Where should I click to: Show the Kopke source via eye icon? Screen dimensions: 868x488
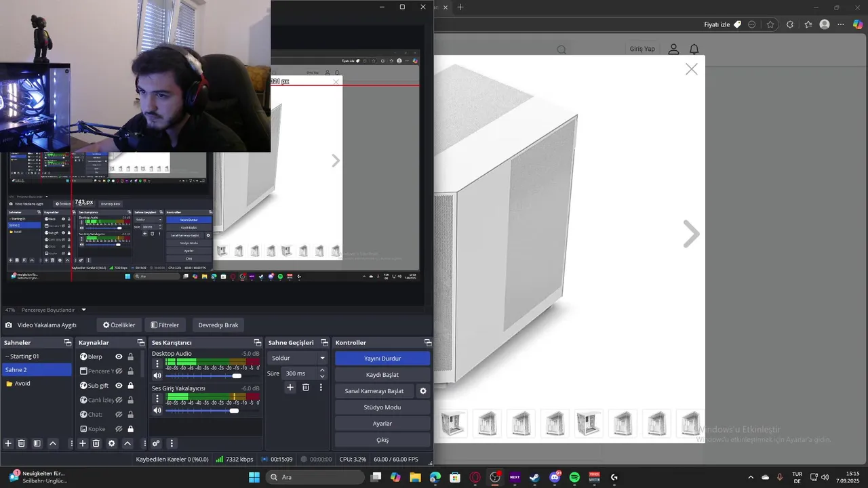point(119,429)
